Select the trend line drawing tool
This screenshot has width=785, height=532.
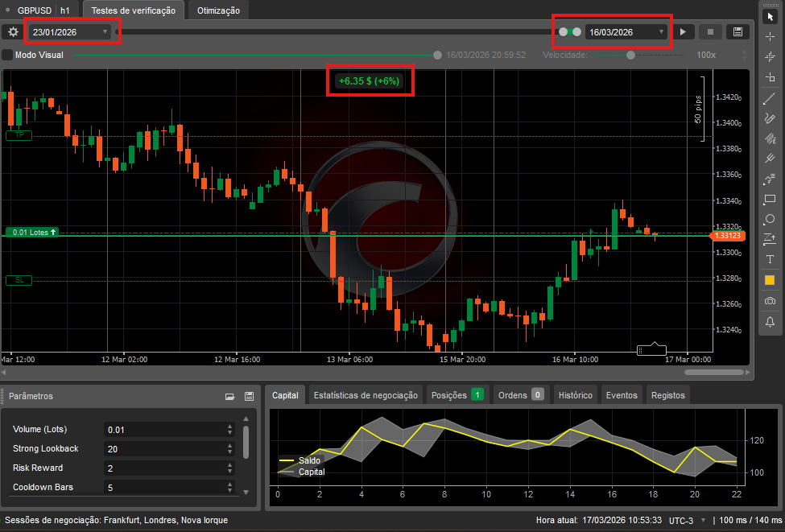coord(770,98)
